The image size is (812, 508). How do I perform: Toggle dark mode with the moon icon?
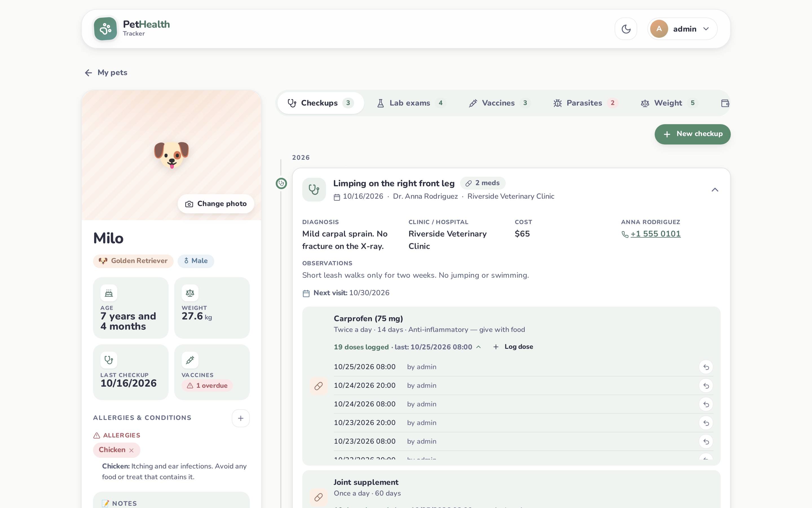pyautogui.click(x=626, y=29)
